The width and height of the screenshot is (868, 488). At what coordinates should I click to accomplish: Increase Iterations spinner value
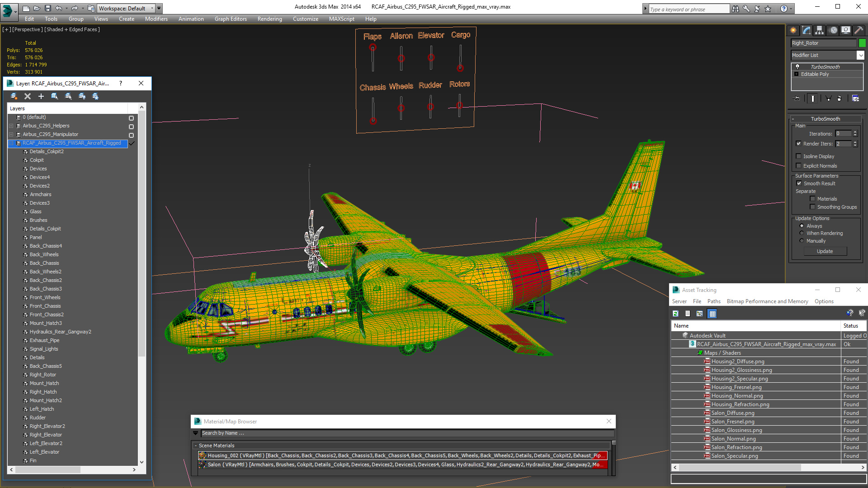tap(855, 132)
